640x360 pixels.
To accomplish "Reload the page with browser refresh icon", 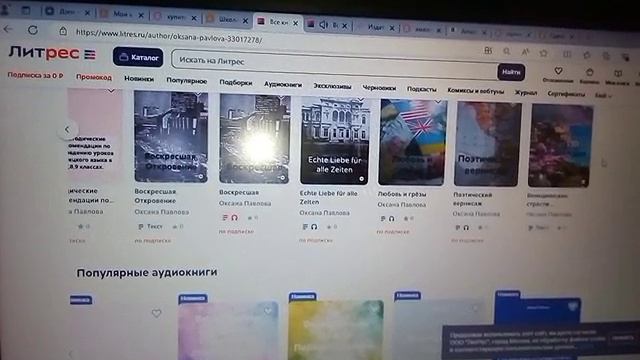I will (33, 30).
